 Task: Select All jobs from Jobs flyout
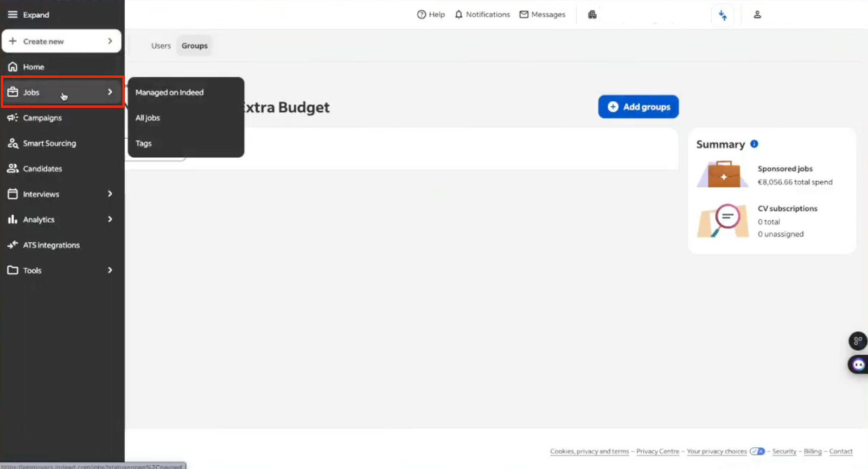coord(148,118)
